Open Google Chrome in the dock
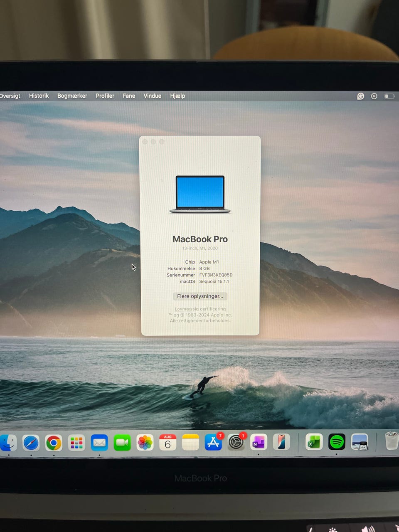The image size is (399, 532). click(x=54, y=443)
